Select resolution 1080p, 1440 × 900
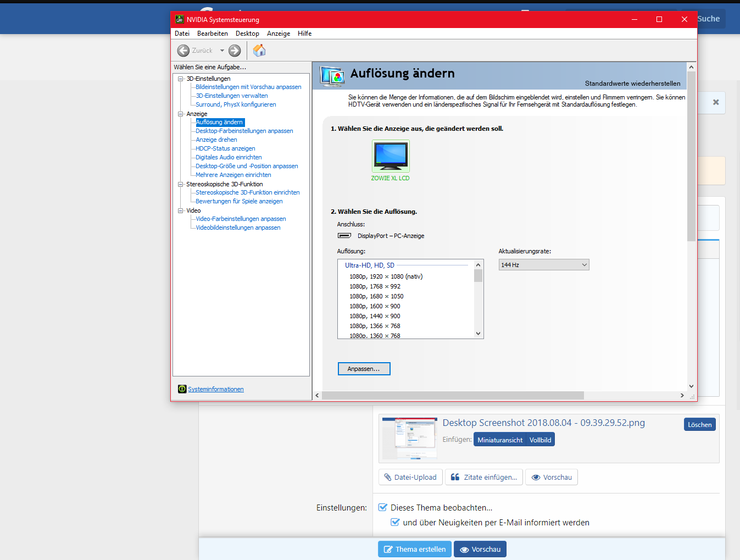Screen dimensions: 740x560 click(x=375, y=316)
